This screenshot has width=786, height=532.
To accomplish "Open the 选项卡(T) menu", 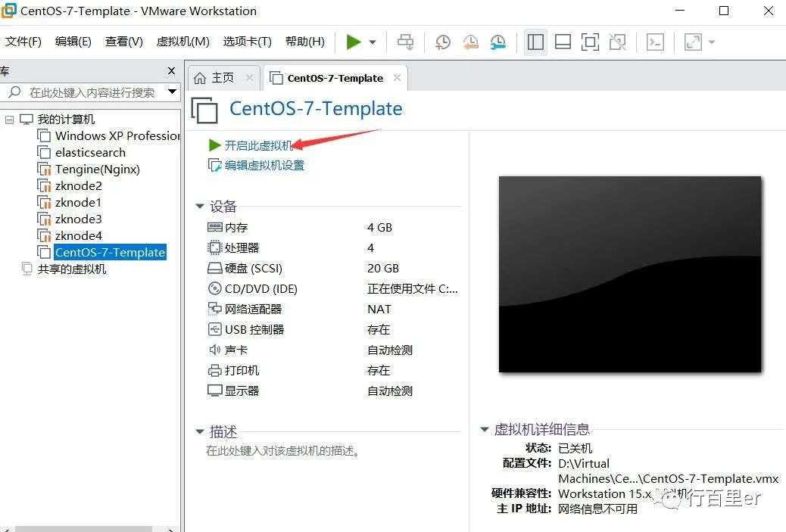I will pyautogui.click(x=247, y=42).
